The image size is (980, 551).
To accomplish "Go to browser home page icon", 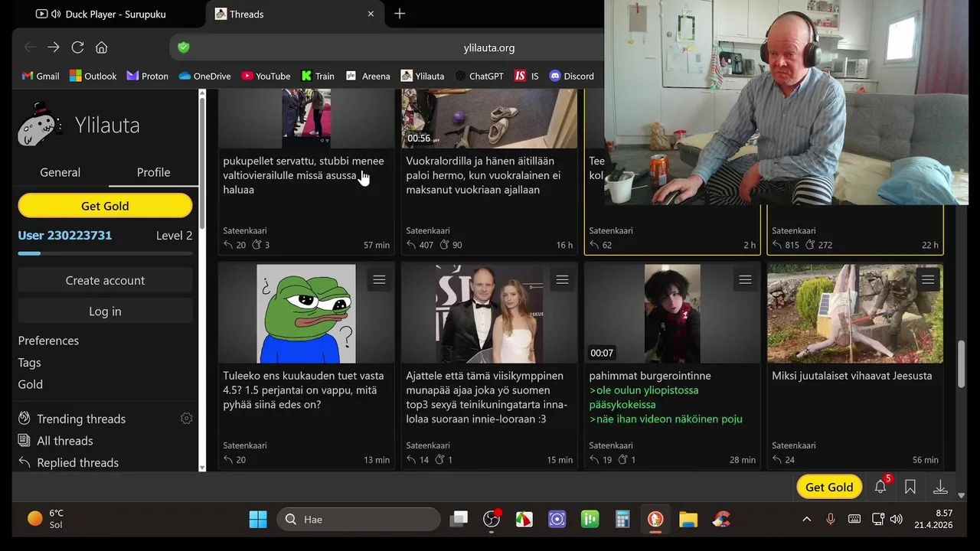I will [x=101, y=47].
